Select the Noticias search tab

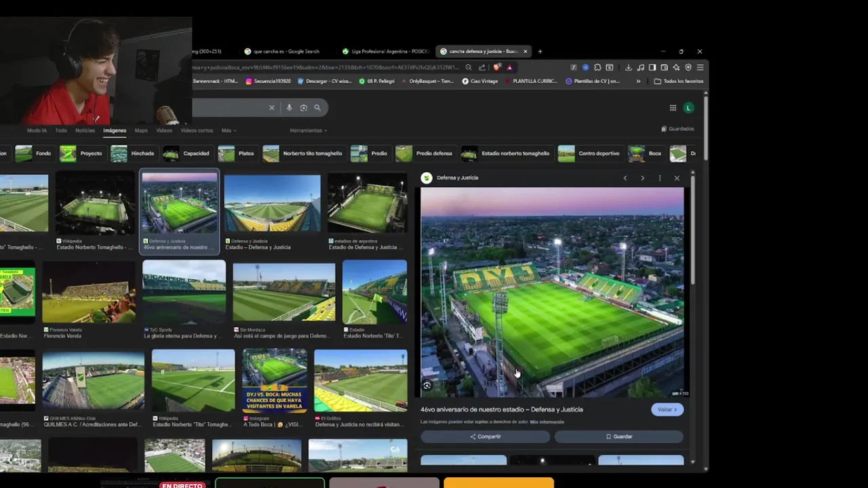tap(85, 130)
